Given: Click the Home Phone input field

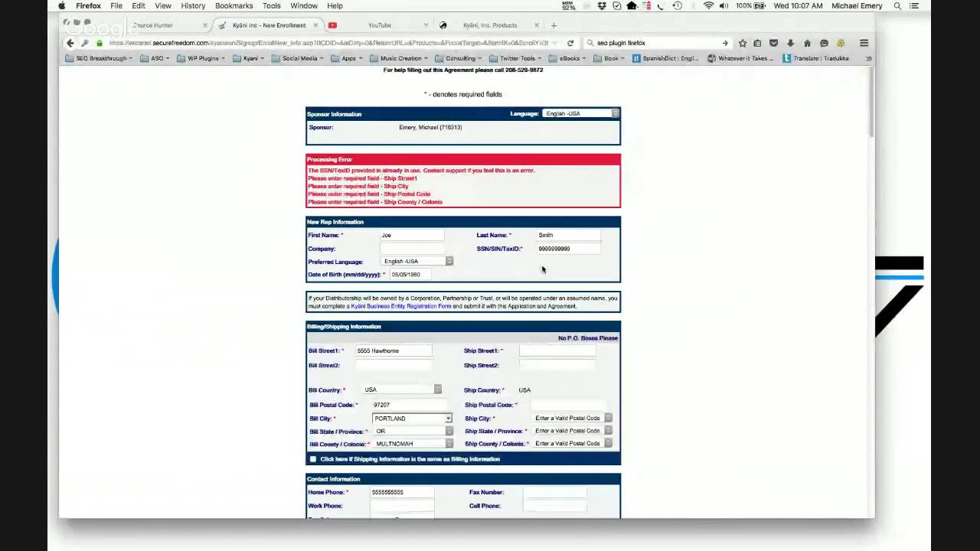Looking at the screenshot, I should point(402,493).
